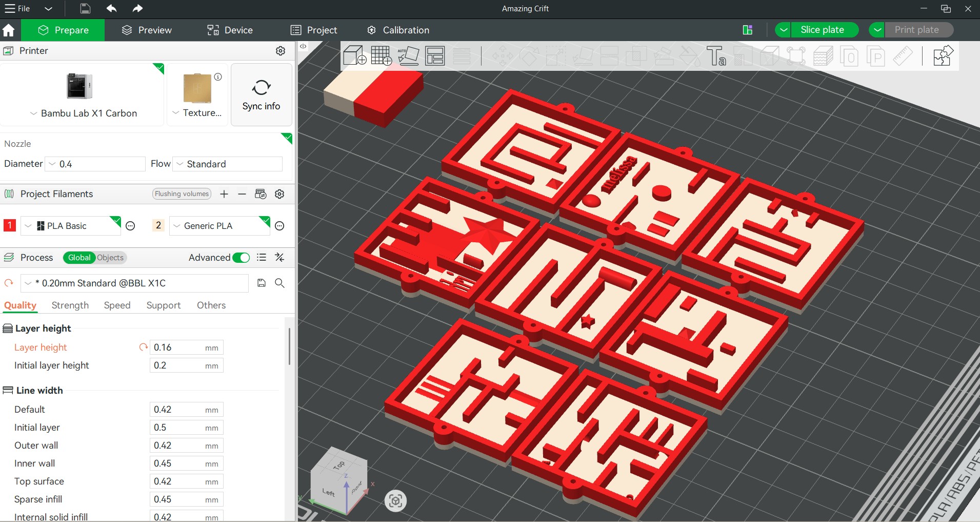Click the Slice plate button
980x522 pixels.
(822, 30)
